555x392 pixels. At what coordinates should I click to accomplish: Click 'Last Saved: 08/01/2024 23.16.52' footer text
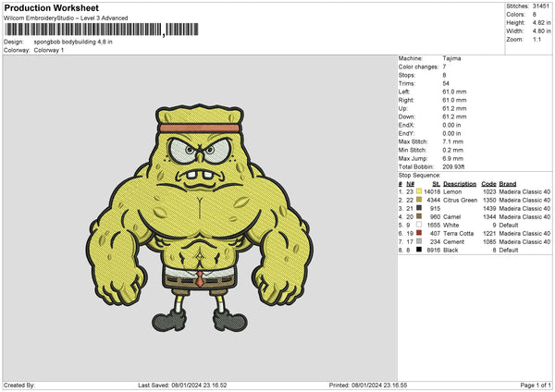pyautogui.click(x=182, y=385)
